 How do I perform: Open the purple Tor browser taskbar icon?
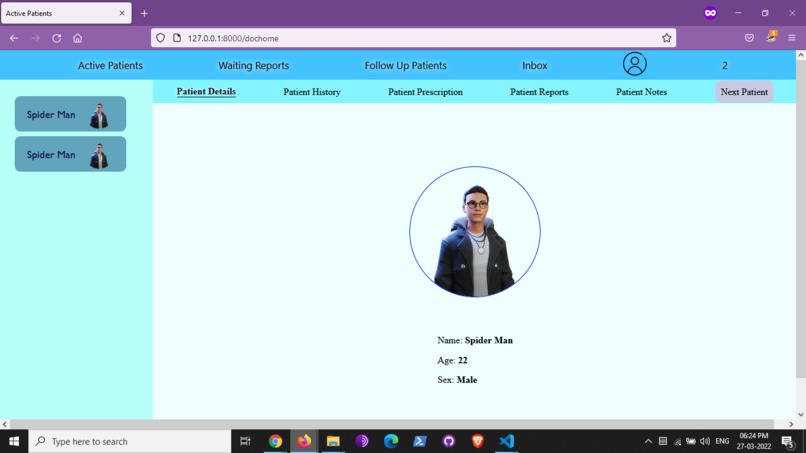point(362,441)
